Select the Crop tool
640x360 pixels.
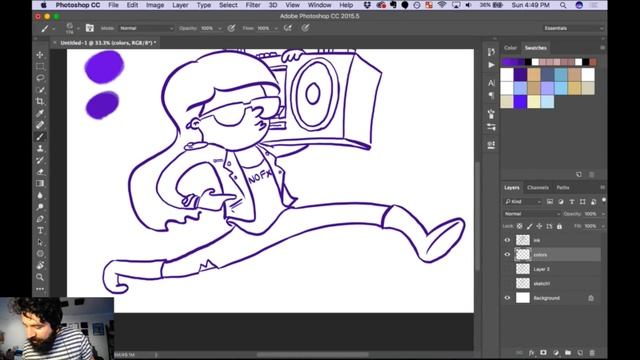40,101
